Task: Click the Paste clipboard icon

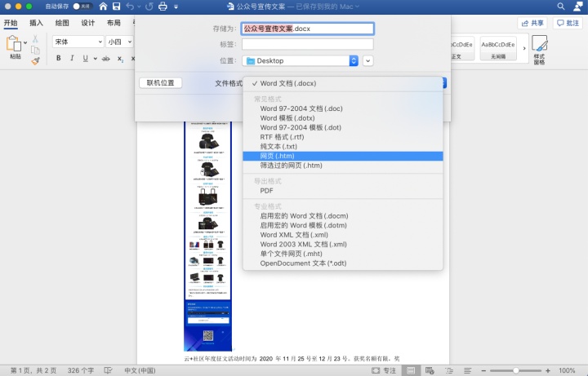Action: (x=14, y=44)
